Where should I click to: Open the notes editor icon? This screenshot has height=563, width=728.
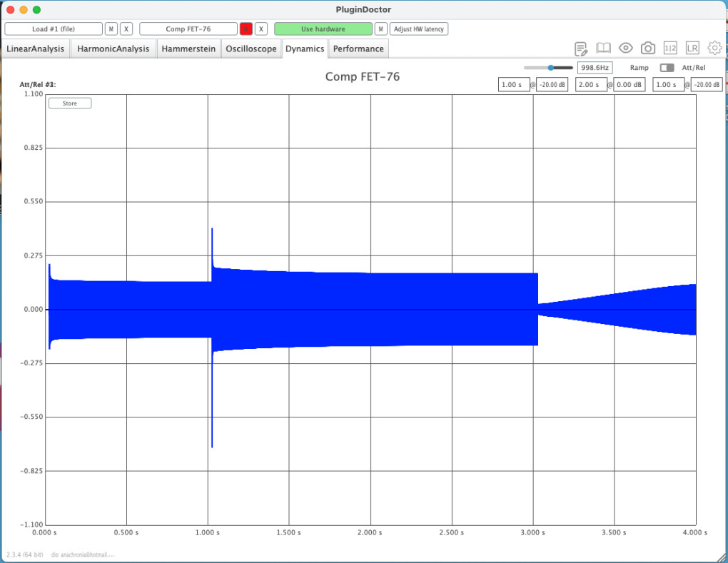(x=581, y=49)
